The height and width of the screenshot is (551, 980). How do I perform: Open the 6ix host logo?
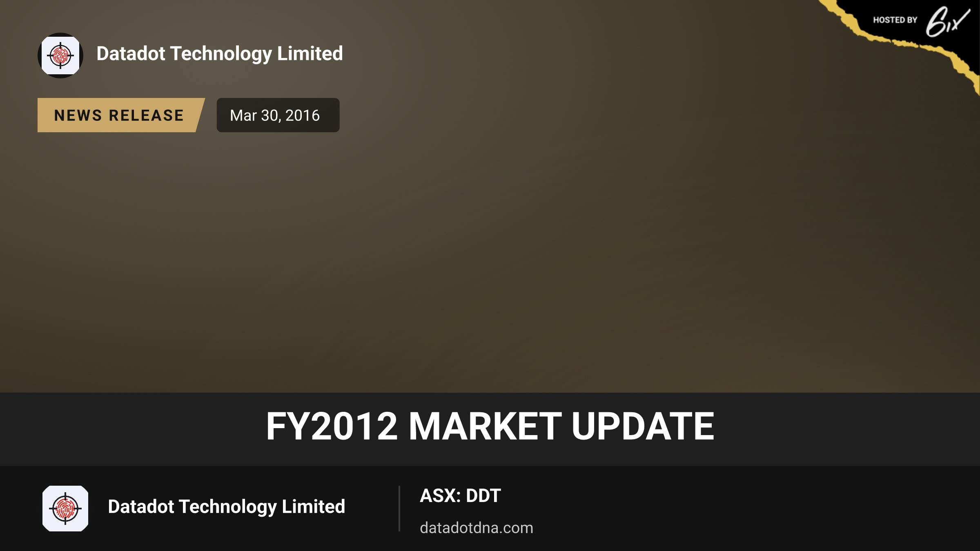click(x=947, y=22)
